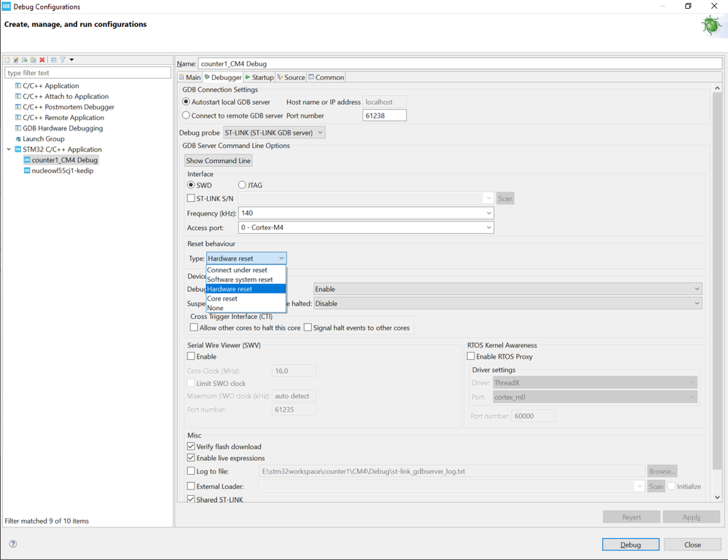The width and height of the screenshot is (728, 560).
Task: Collapse all configurations in the tree
Action: click(54, 60)
